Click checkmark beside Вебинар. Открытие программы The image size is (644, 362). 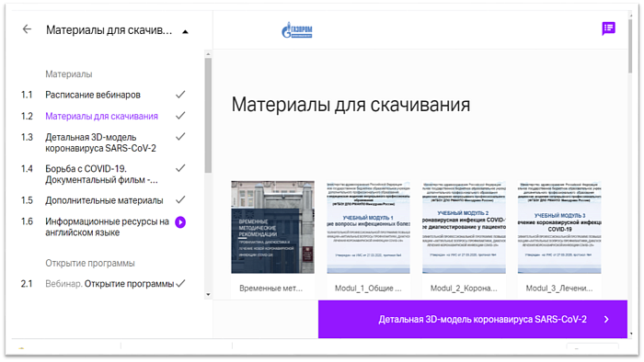(x=180, y=283)
